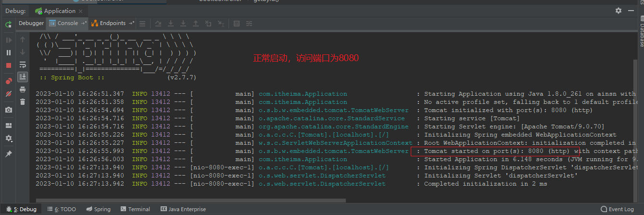Print the console output
The width and height of the screenshot is (644, 215).
tap(23, 89)
